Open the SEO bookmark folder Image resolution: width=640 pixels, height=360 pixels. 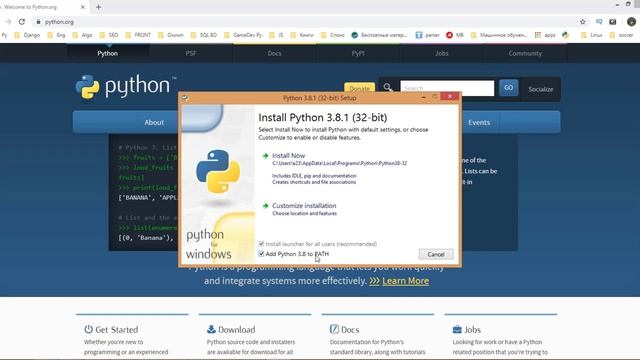pyautogui.click(x=109, y=35)
